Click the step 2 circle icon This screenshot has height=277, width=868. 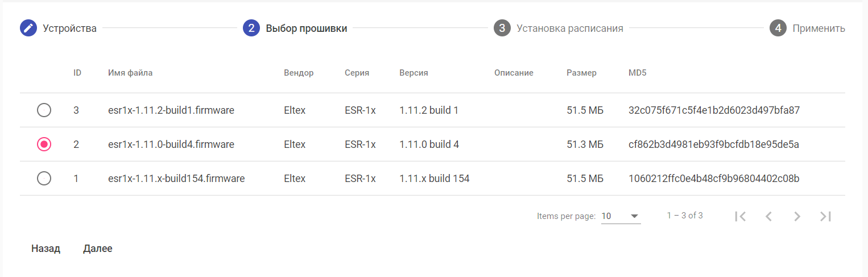pyautogui.click(x=251, y=28)
